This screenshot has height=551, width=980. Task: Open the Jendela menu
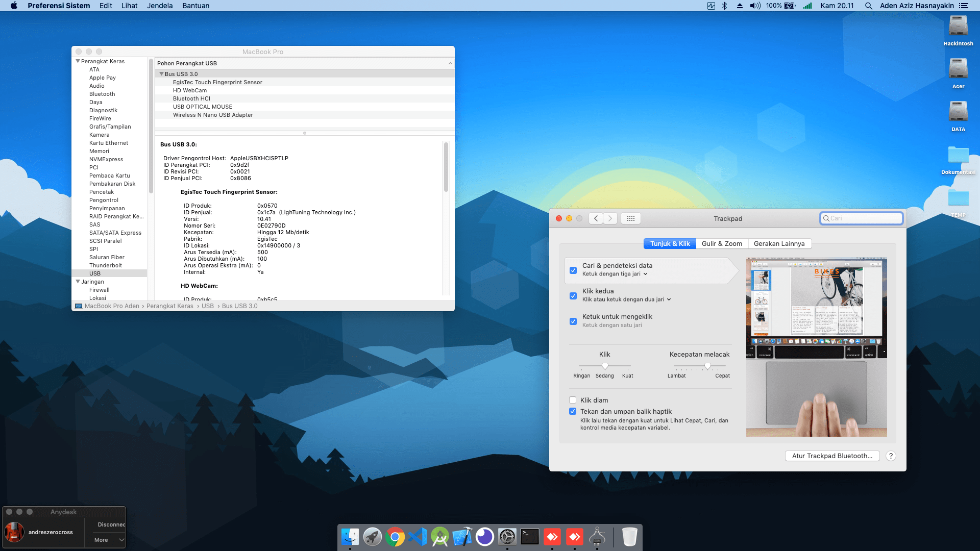tap(160, 6)
